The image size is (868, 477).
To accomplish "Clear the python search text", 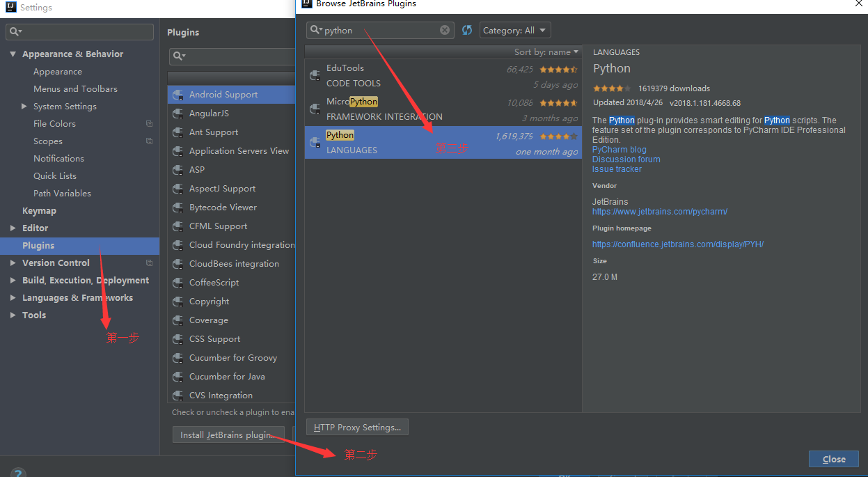I will [x=445, y=30].
